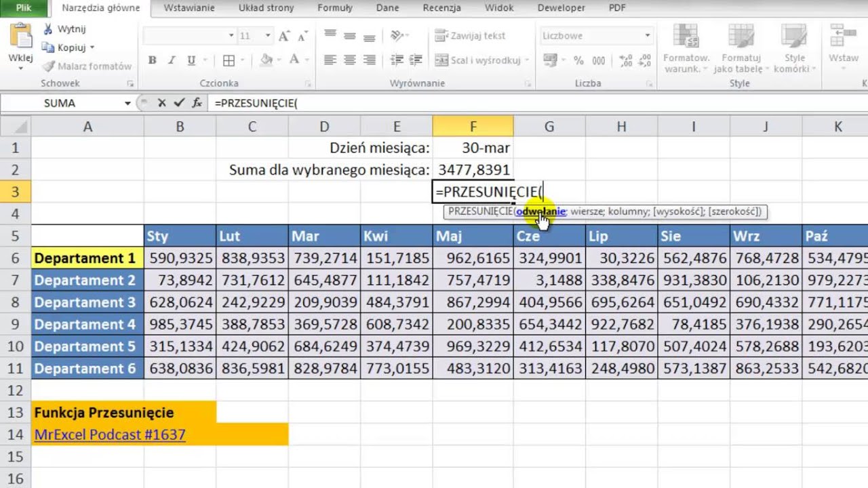
Task: Open the Plik menu tab
Action: point(24,8)
